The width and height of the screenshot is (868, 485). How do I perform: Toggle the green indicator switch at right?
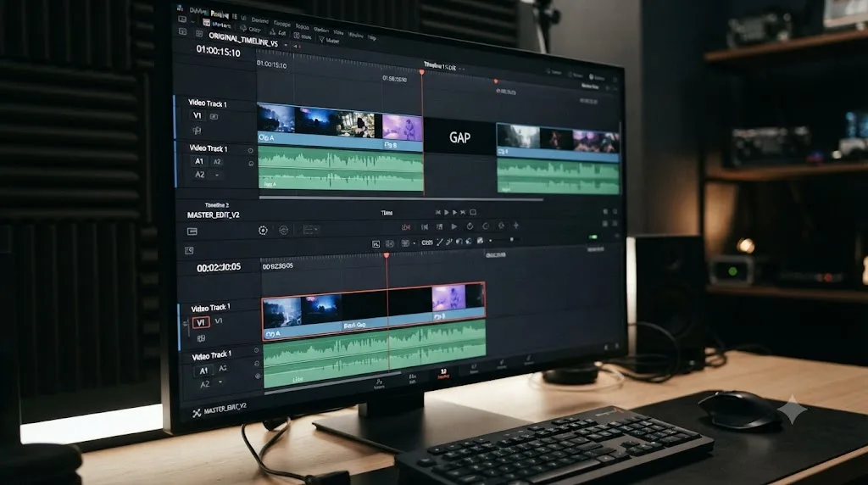tap(593, 237)
